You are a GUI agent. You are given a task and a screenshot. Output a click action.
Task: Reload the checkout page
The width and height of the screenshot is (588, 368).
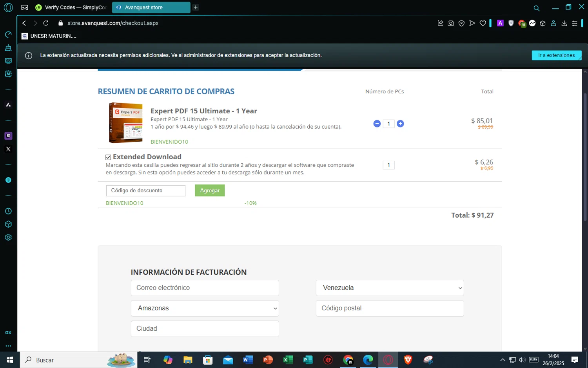pos(46,23)
